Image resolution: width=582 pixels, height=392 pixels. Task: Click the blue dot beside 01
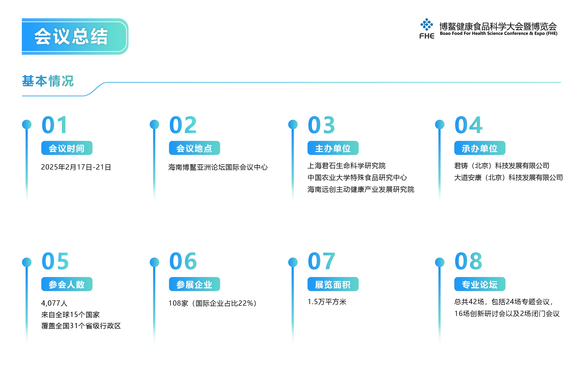[27, 124]
